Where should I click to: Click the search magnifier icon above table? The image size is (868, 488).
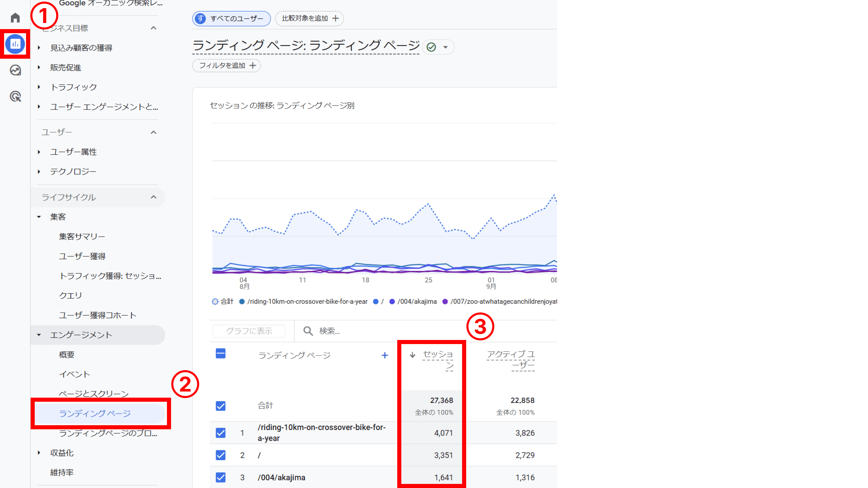coord(308,331)
